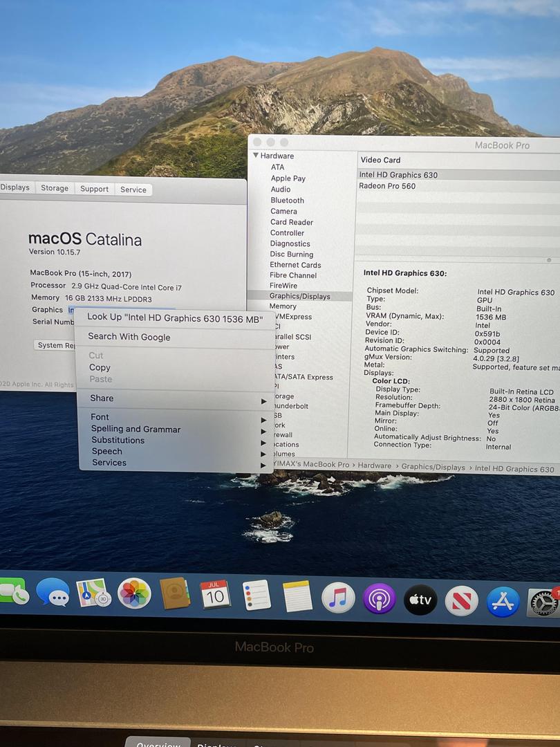Select Fibre Channel in sidebar
Viewport: 560px width, 747px height.
[x=293, y=275]
